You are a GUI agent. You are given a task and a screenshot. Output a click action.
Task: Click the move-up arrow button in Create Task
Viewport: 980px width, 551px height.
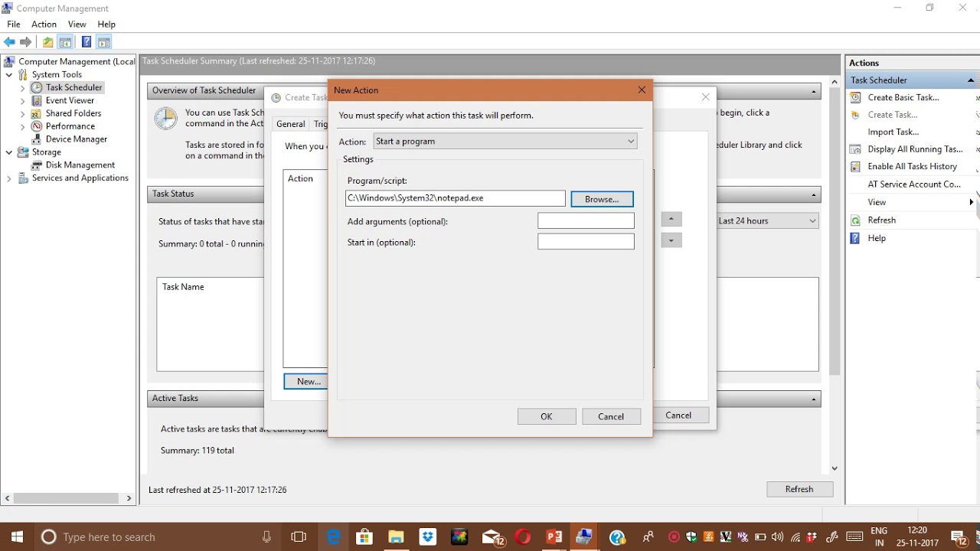671,219
